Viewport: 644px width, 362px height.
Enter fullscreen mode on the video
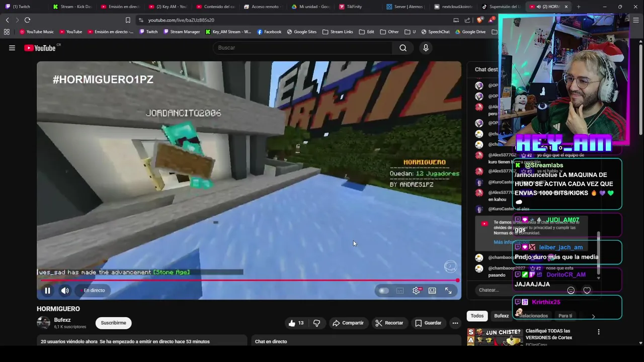[448, 291]
